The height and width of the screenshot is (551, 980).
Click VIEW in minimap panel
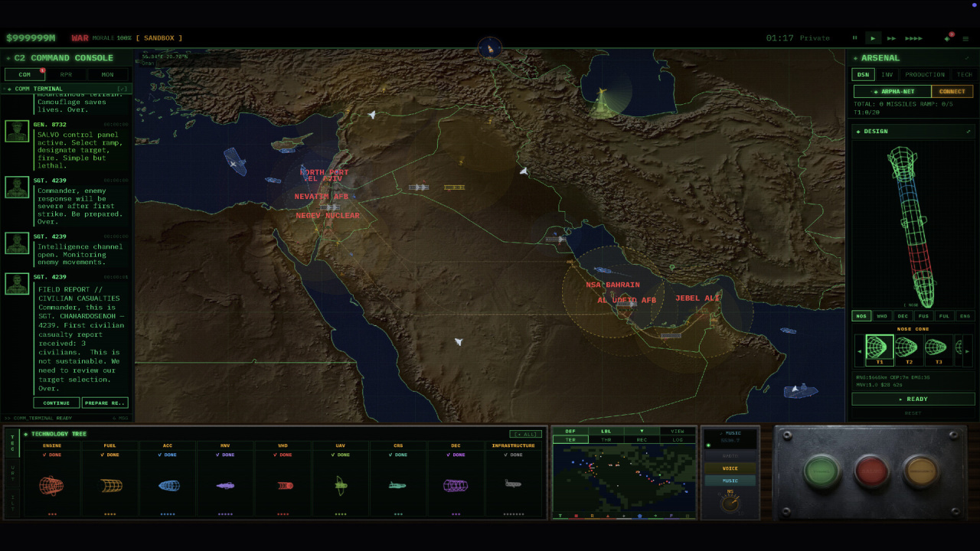(x=678, y=431)
